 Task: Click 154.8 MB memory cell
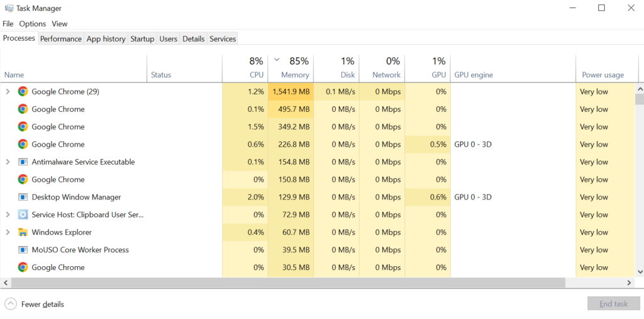(x=291, y=162)
